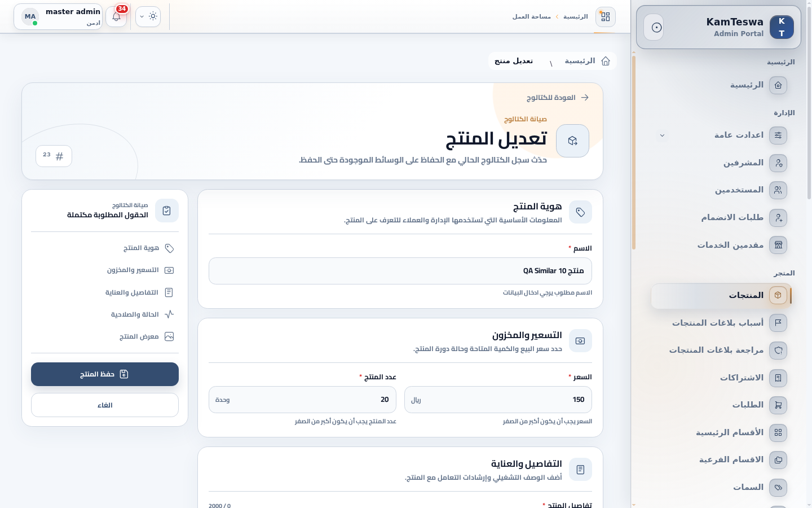Click the flag icon for أسباب بلاغات

(x=778, y=323)
